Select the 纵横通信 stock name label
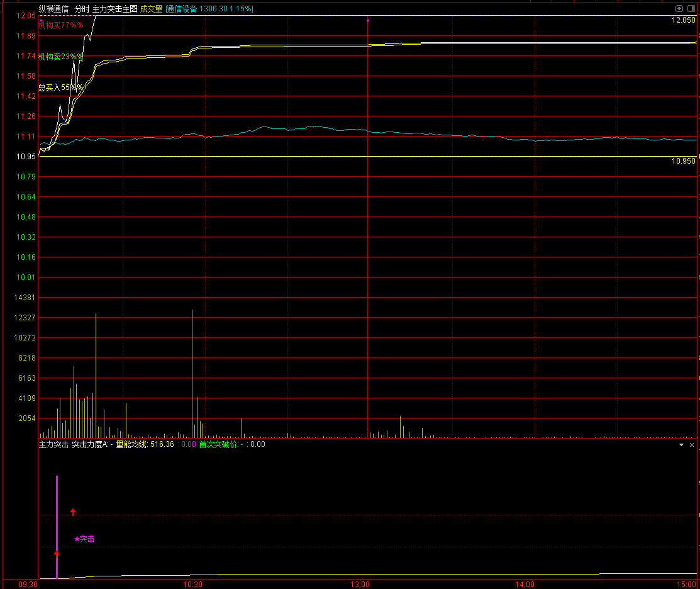This screenshot has width=700, height=589. [x=53, y=9]
